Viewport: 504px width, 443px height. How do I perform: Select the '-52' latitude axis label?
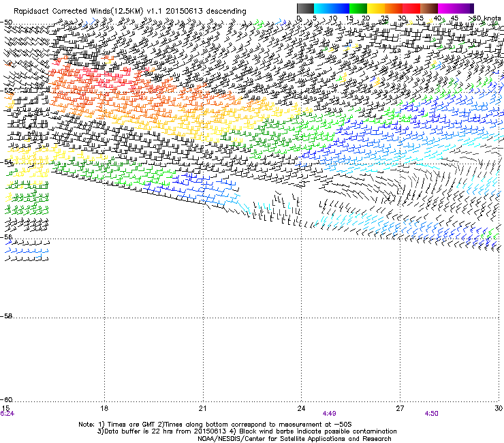pyautogui.click(x=6, y=91)
